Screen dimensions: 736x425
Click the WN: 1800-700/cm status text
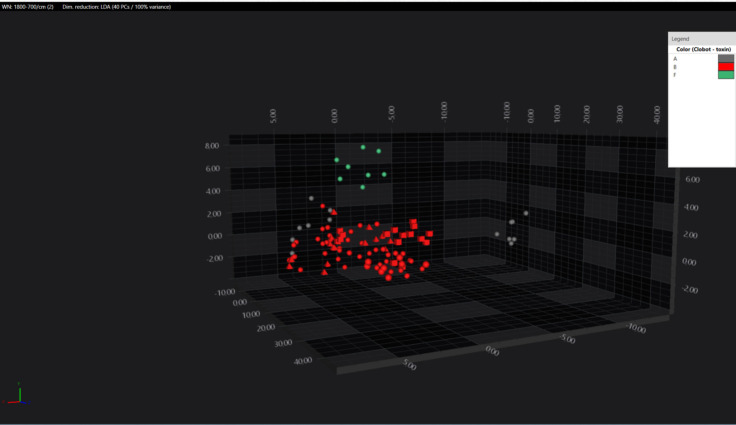[28, 7]
